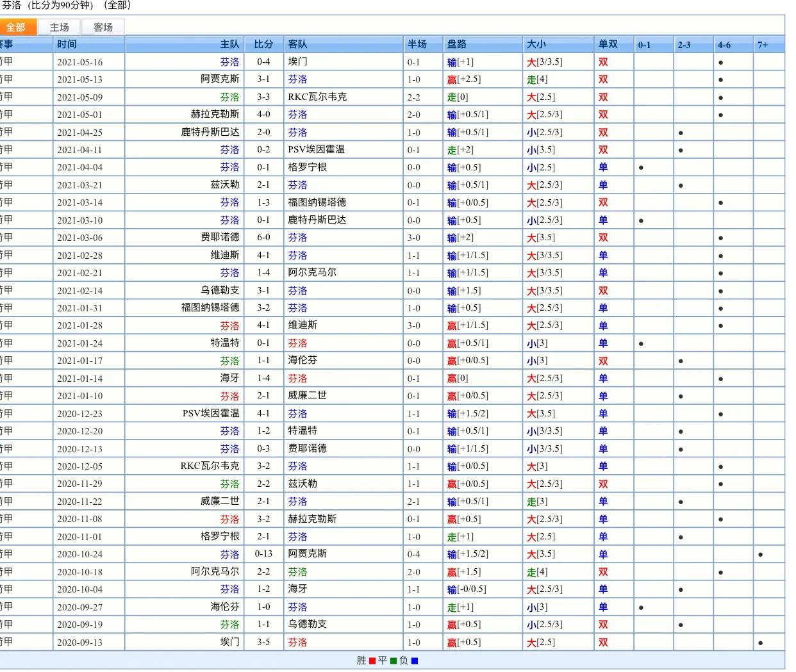Click the 盘路 column header
796x672 pixels.
[457, 44]
